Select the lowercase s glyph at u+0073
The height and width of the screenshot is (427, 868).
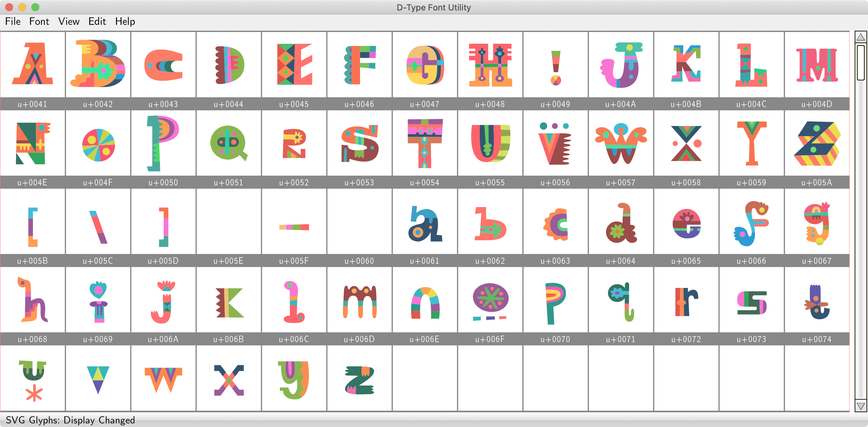[752, 303]
